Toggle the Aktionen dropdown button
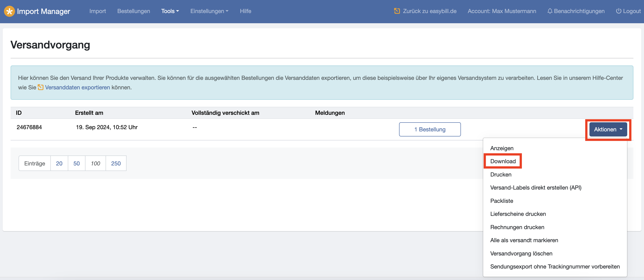644x280 pixels. [608, 129]
